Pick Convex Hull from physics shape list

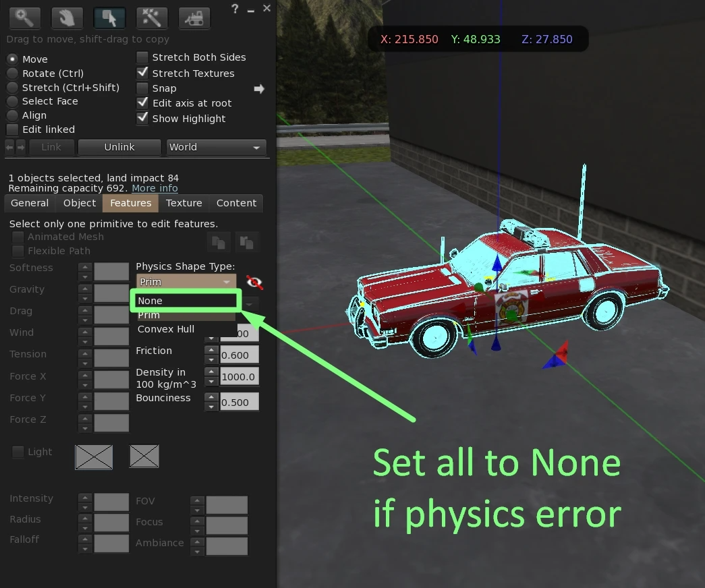pyautogui.click(x=166, y=329)
